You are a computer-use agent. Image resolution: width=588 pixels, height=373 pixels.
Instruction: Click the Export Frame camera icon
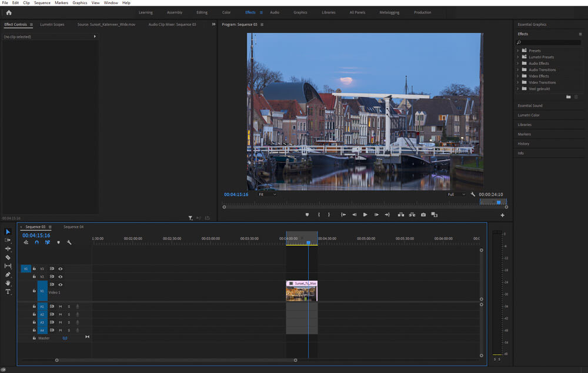(x=423, y=215)
